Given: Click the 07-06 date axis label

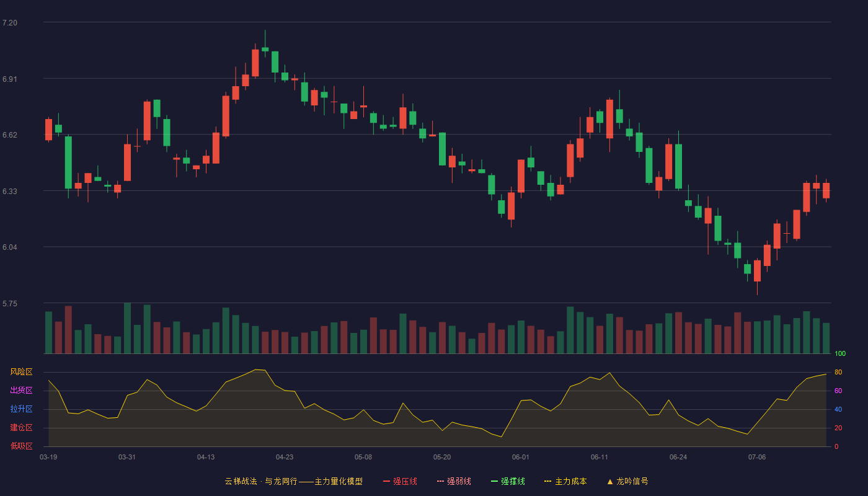Looking at the screenshot, I should click(x=757, y=457).
